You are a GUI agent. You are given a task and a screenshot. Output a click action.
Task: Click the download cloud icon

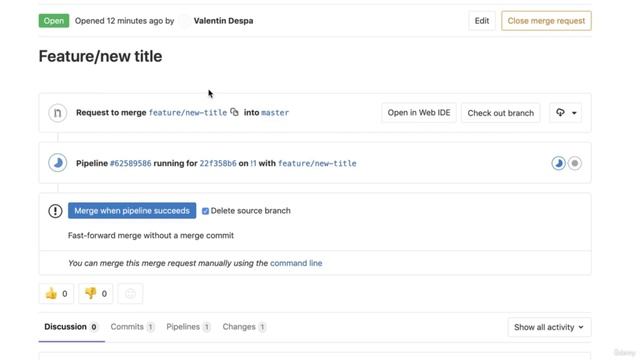(x=560, y=112)
